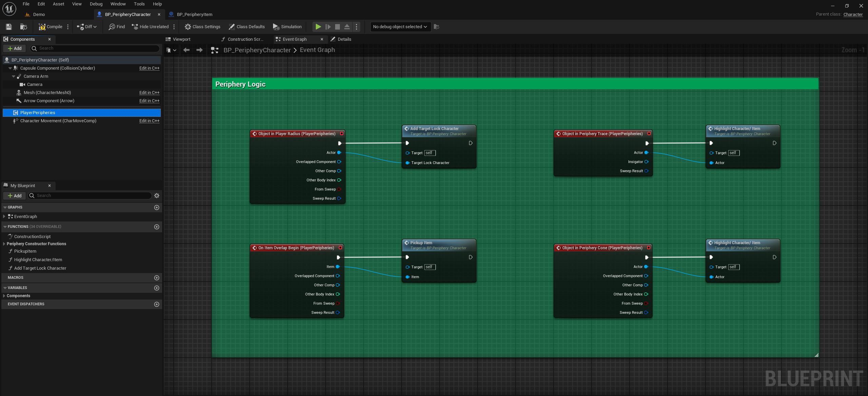Switch to BP_PeripheryItem asset tab
868x396 pixels.
[x=195, y=15]
